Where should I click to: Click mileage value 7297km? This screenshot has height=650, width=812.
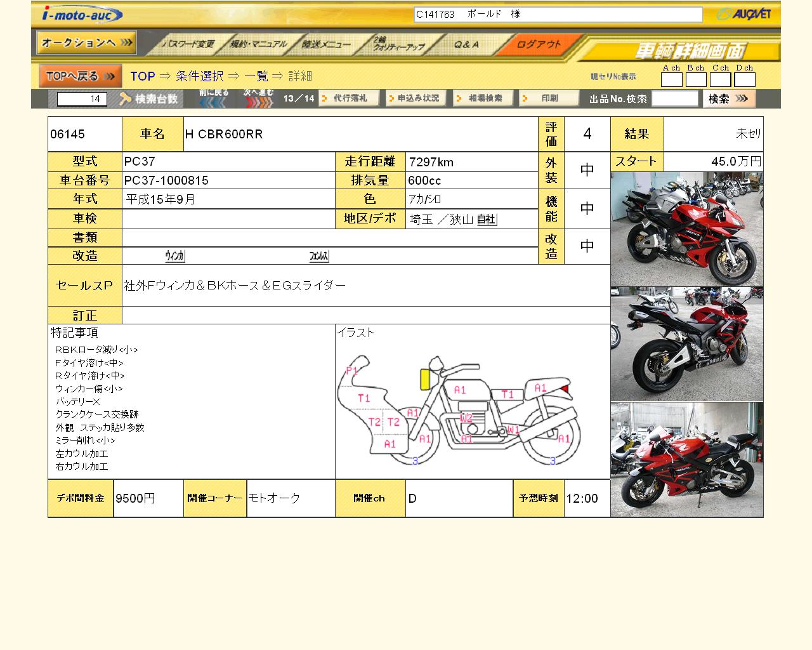tap(431, 162)
